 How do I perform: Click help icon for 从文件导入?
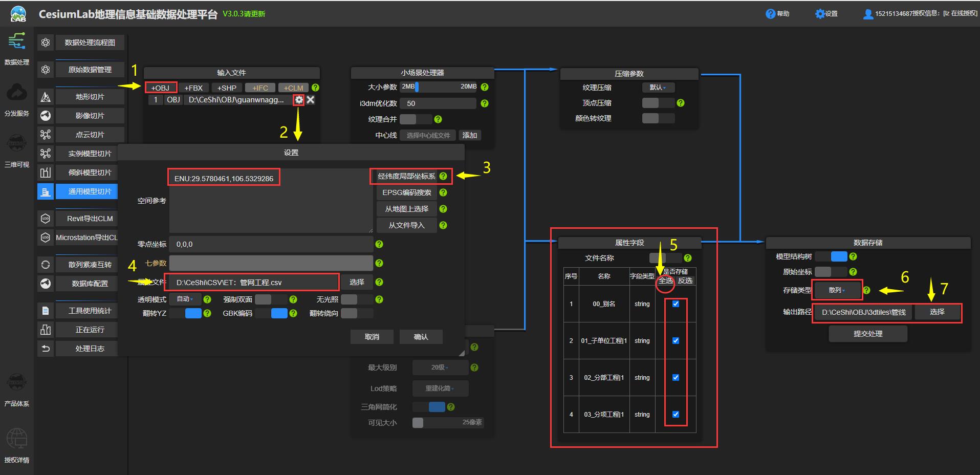coord(443,225)
